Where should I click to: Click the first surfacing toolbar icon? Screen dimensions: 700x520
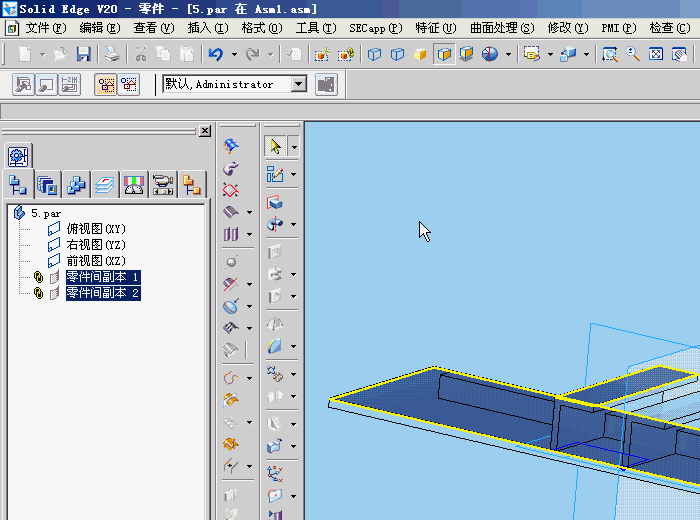pos(231,146)
